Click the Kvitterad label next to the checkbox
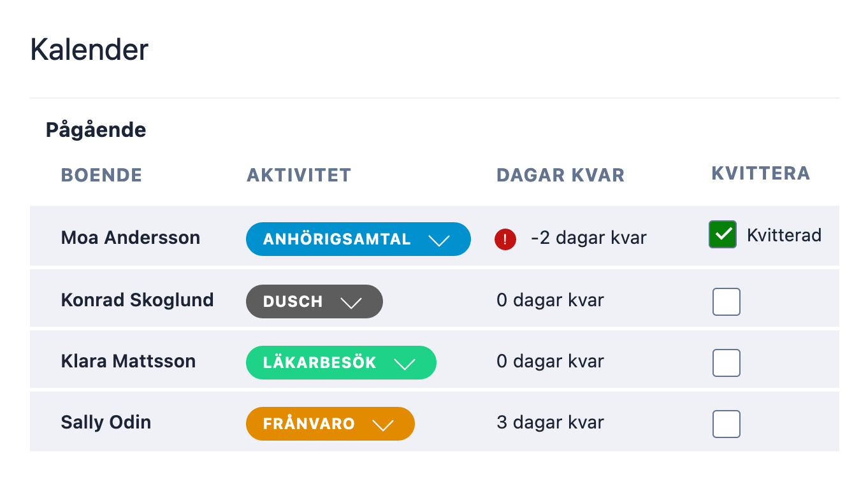The width and height of the screenshot is (868, 489). pos(784,235)
